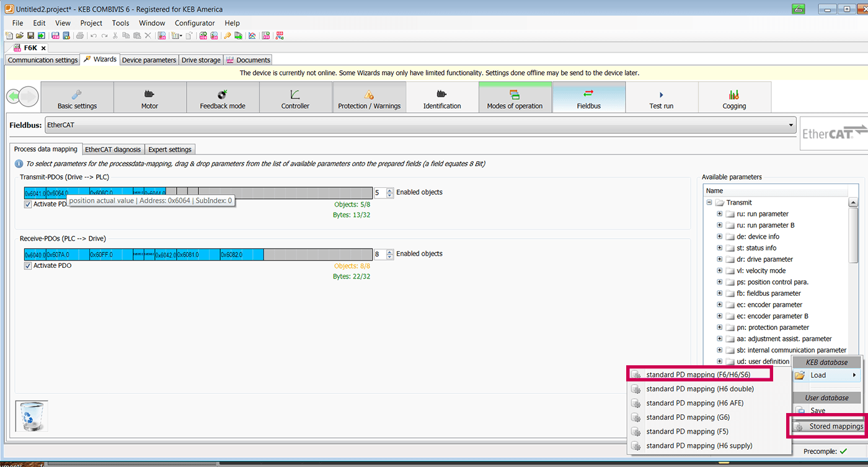This screenshot has width=868, height=467.
Task: Click Save under User database
Action: (x=826, y=411)
